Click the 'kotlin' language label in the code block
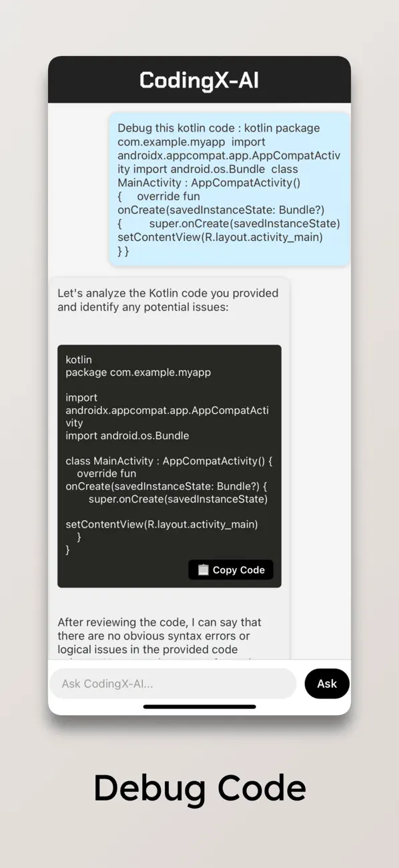This screenshot has height=868, width=399. [x=78, y=359]
